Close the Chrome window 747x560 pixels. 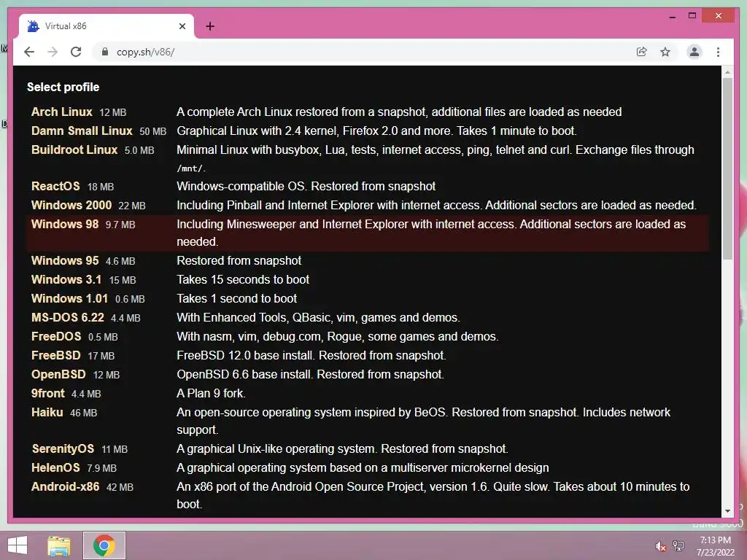tap(719, 16)
